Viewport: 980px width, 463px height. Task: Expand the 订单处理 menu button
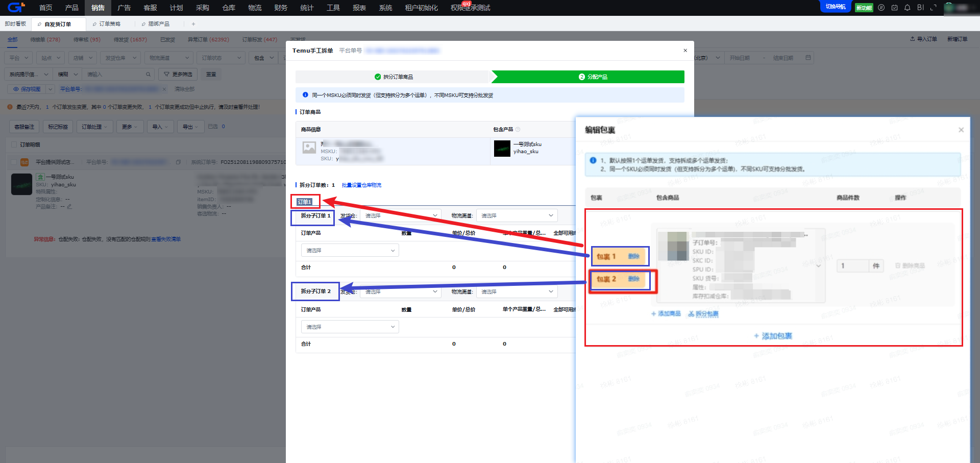94,127
